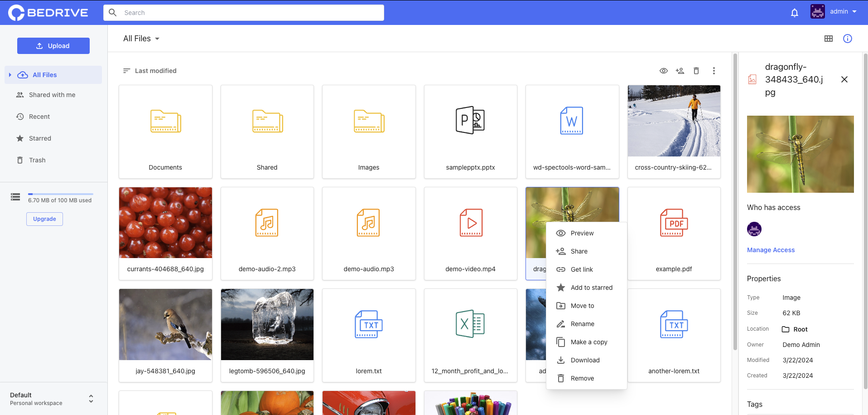Viewport: 868px width, 415px height.
Task: Select Rename from the context menu
Action: pos(582,324)
